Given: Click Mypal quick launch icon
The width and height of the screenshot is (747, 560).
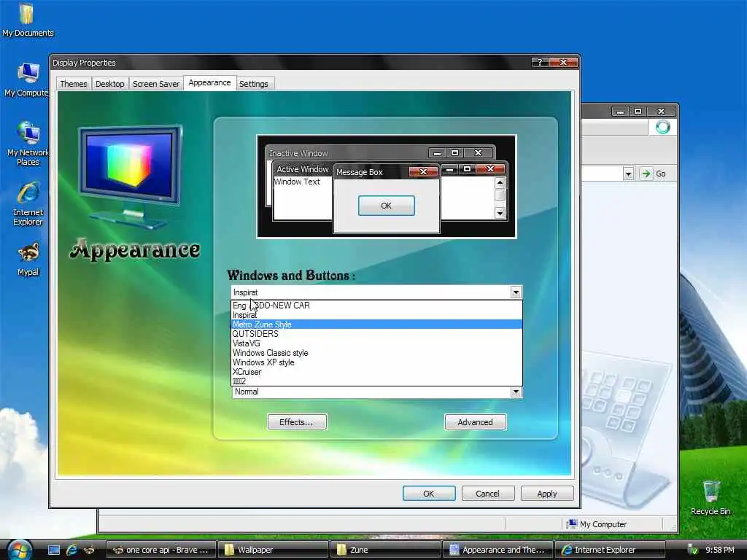Looking at the screenshot, I should [88, 550].
